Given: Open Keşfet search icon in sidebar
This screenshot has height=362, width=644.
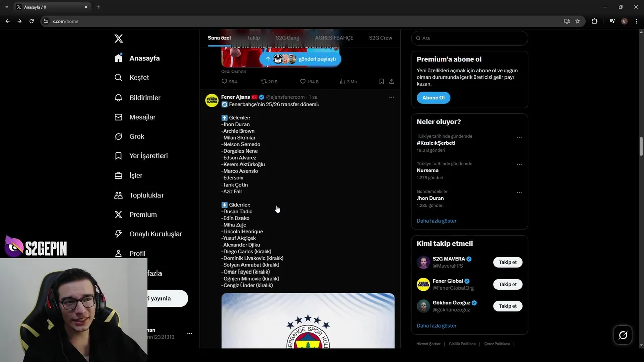Looking at the screenshot, I should (118, 78).
